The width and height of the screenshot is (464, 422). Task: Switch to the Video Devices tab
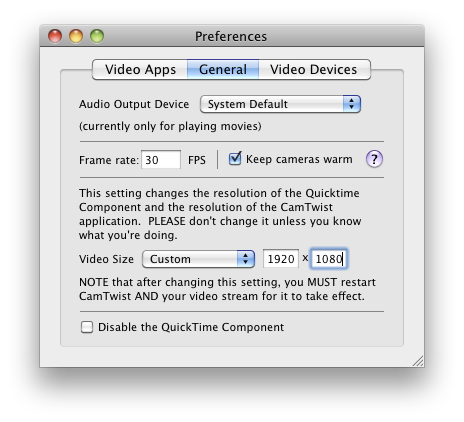[x=314, y=69]
